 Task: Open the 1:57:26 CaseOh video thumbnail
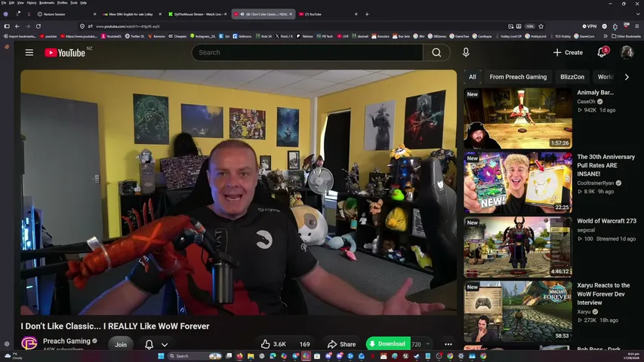518,118
